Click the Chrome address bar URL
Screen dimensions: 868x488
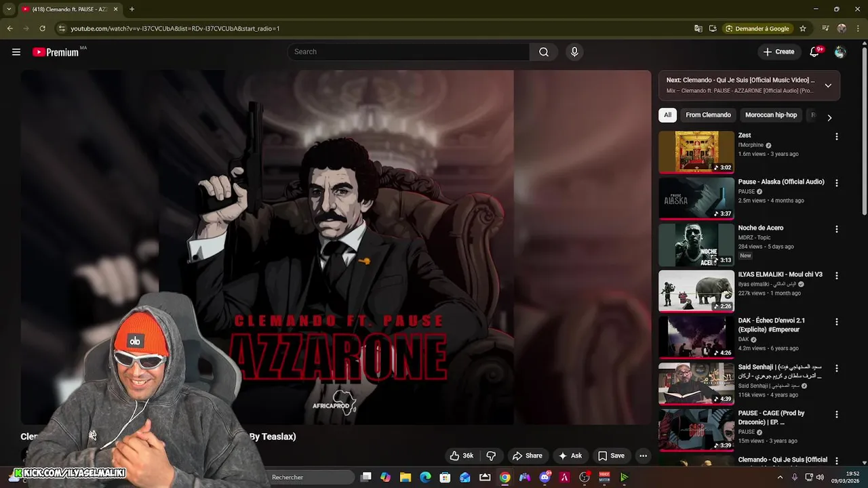175,28
